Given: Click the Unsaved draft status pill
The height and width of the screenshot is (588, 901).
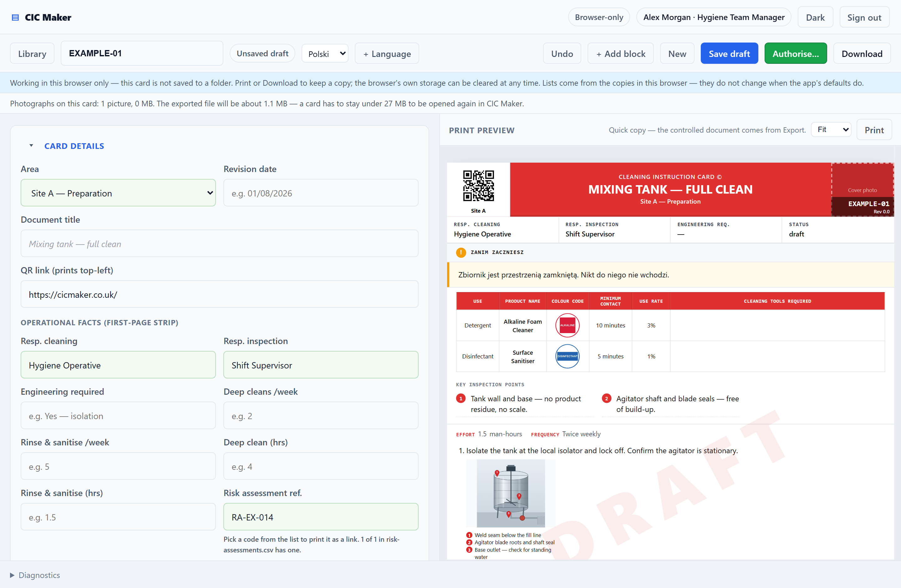Looking at the screenshot, I should 262,53.
